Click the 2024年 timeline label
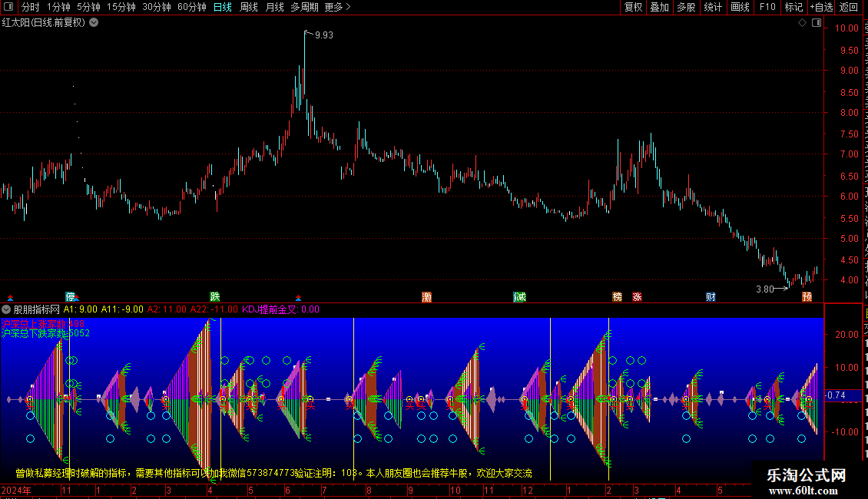Screen dimensions: 868x499 [16, 490]
